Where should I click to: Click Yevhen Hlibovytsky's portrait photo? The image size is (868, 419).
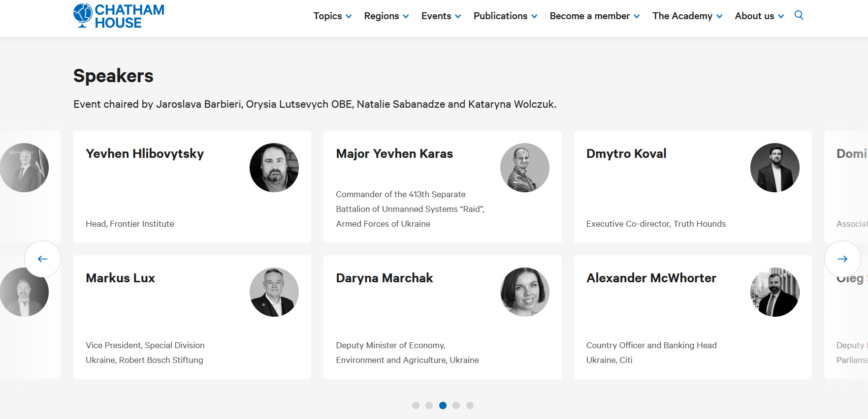coord(274,168)
